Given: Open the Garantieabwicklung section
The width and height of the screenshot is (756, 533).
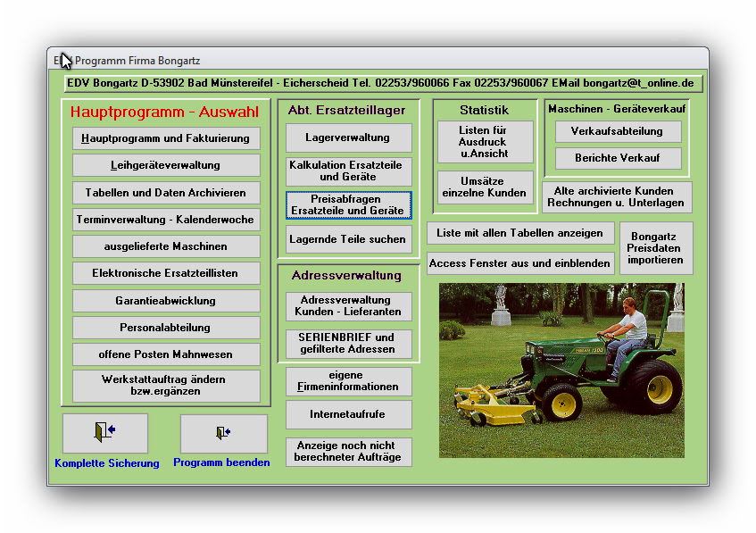Looking at the screenshot, I should [167, 301].
